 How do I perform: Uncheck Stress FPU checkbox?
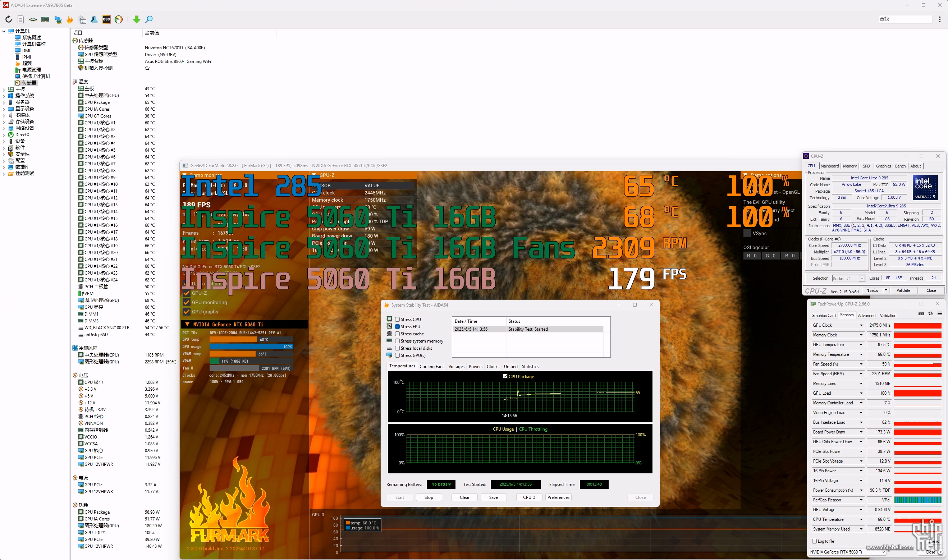coord(397,326)
